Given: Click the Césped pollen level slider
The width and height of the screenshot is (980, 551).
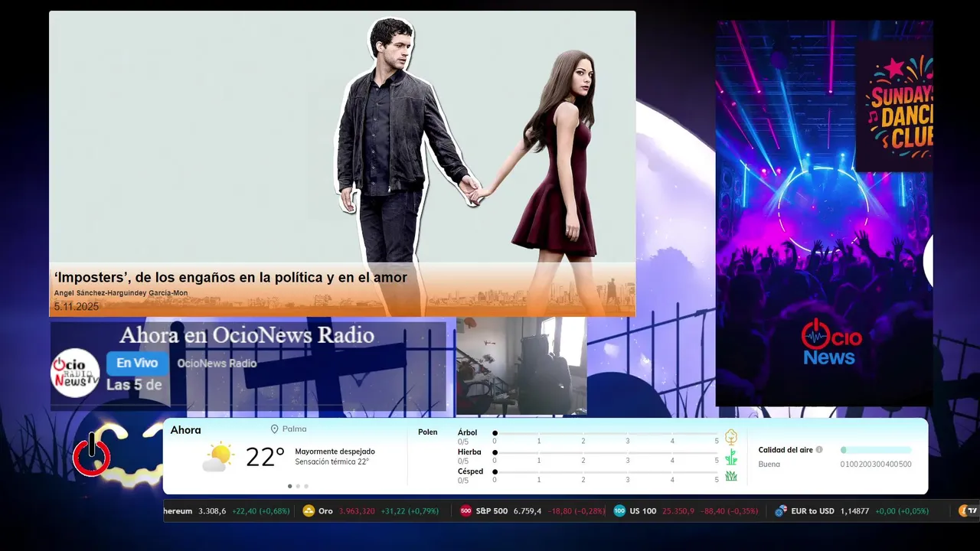Looking at the screenshot, I should [x=606, y=471].
